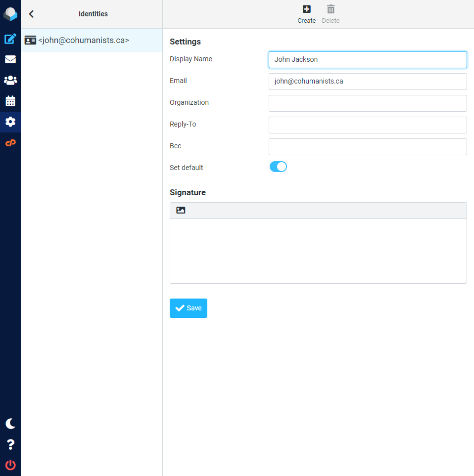The image size is (474, 476).
Task: Click the Organization input field
Action: (368, 103)
